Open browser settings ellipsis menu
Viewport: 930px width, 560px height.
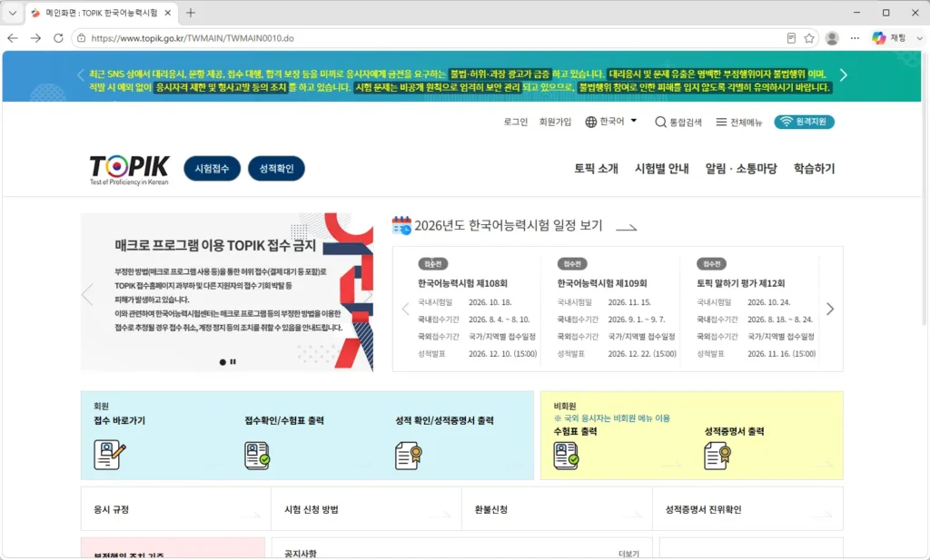(x=855, y=38)
